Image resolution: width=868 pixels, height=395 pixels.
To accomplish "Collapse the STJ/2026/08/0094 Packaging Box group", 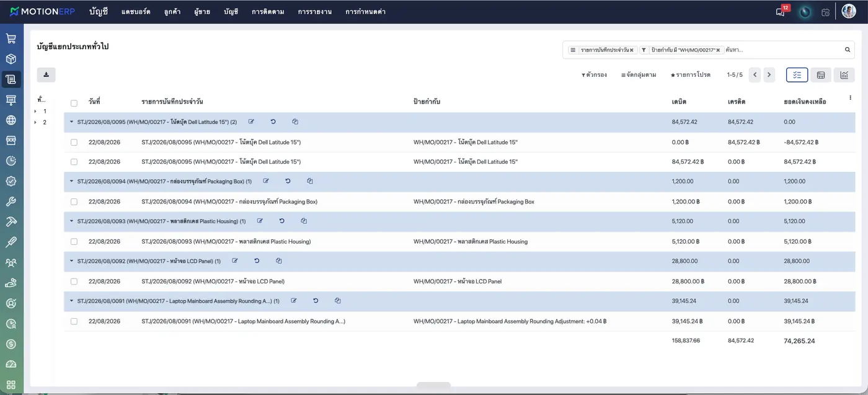I will tap(71, 182).
